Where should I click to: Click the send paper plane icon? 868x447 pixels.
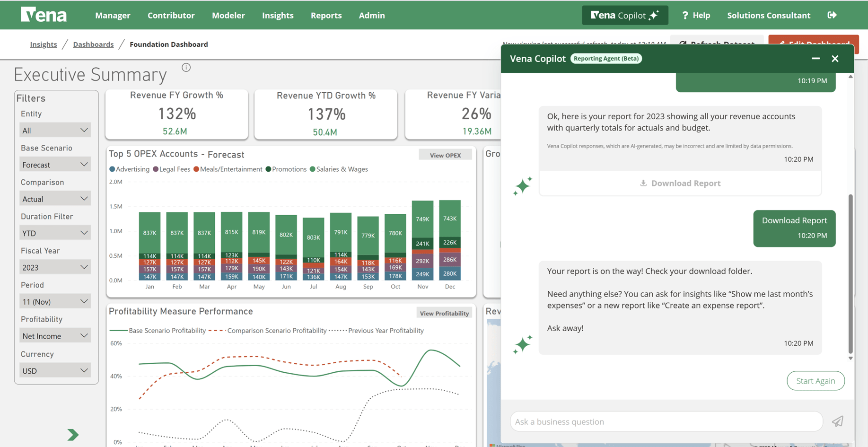[837, 421]
